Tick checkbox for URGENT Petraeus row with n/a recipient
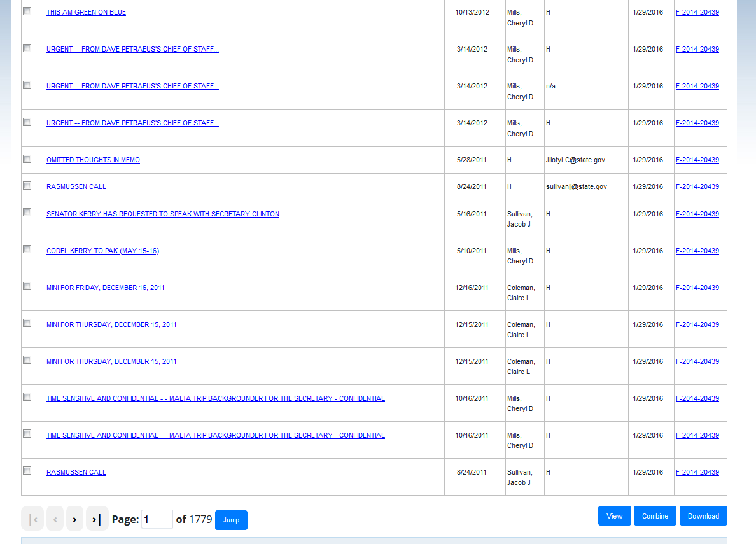The height and width of the screenshot is (544, 756). coord(27,85)
